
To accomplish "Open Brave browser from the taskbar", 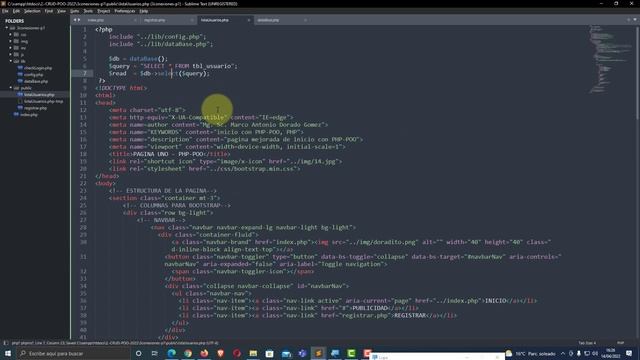I will 220,353.
